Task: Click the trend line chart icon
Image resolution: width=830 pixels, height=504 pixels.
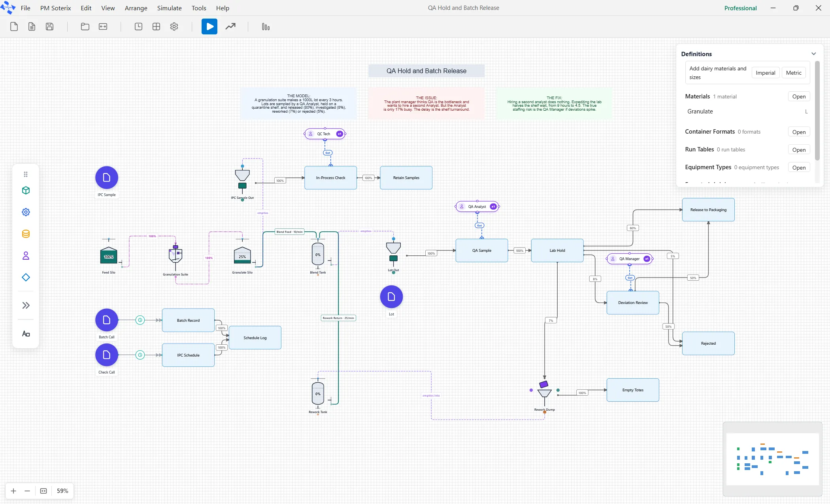Action: pyautogui.click(x=230, y=26)
